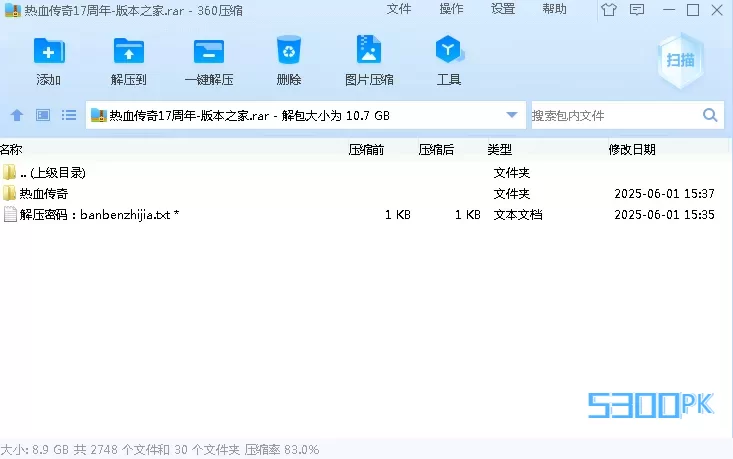The height and width of the screenshot is (459, 733).
Task: Click the date '2025-06-01 15:35'
Action: pos(664,215)
